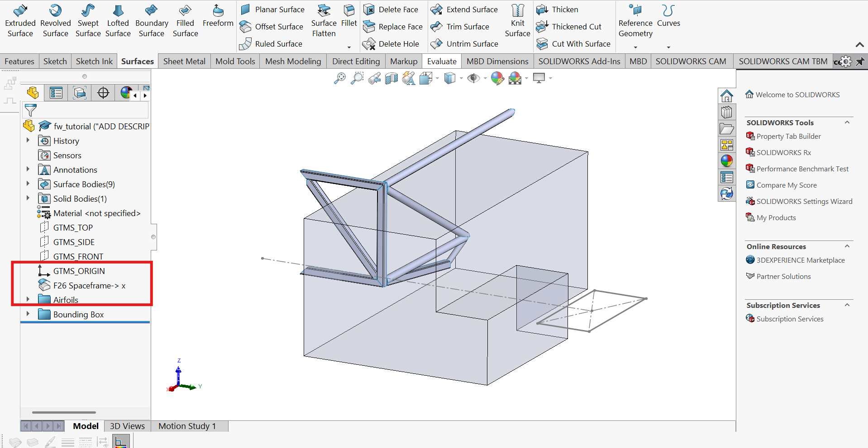Click the Edit Appearance color ball

pyautogui.click(x=497, y=79)
